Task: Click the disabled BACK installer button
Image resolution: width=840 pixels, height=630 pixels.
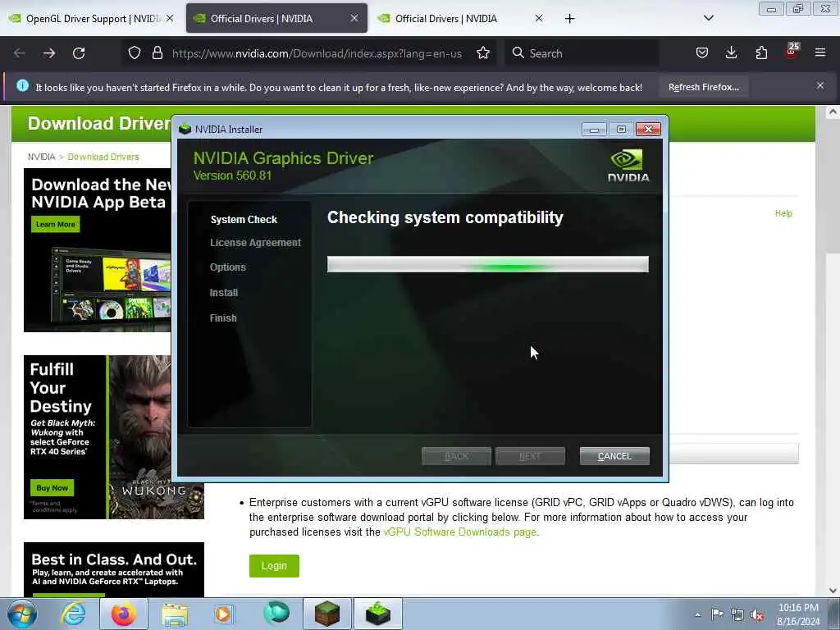Action: pos(456,456)
